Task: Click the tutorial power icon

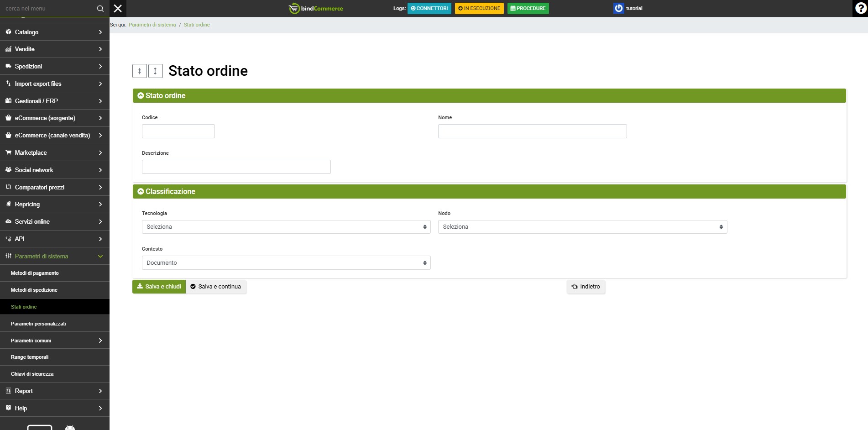Action: point(618,8)
